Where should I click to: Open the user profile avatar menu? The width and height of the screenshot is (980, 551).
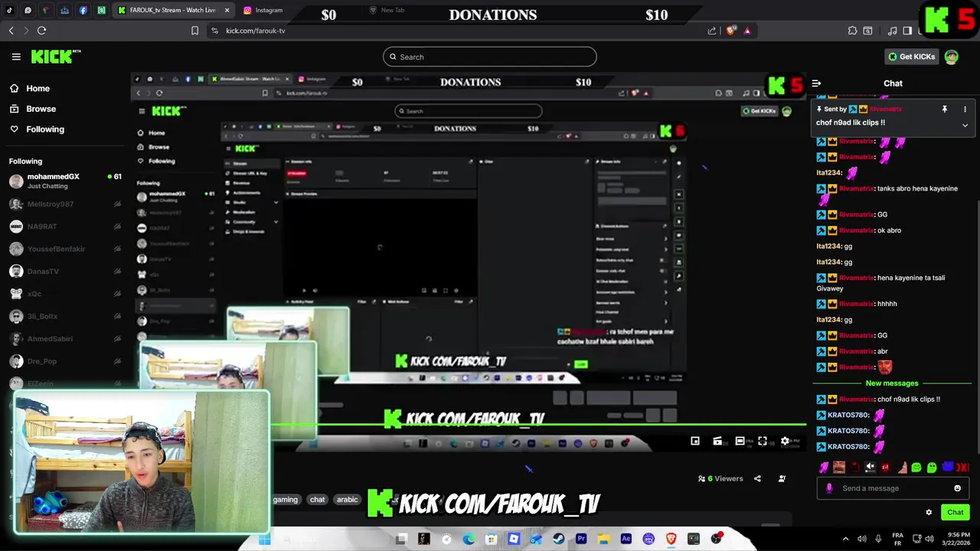[951, 57]
